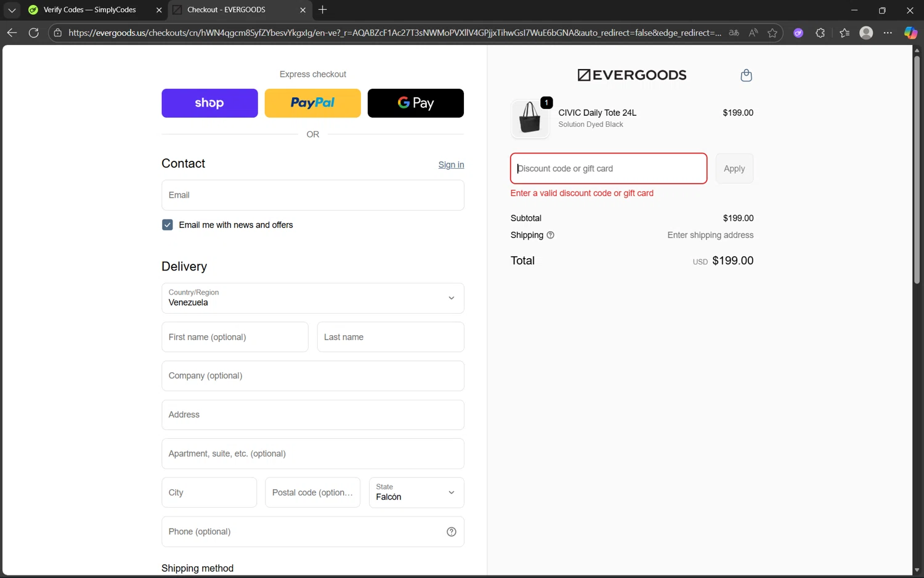The height and width of the screenshot is (578, 924).
Task: Apply the discount code
Action: coord(734,168)
